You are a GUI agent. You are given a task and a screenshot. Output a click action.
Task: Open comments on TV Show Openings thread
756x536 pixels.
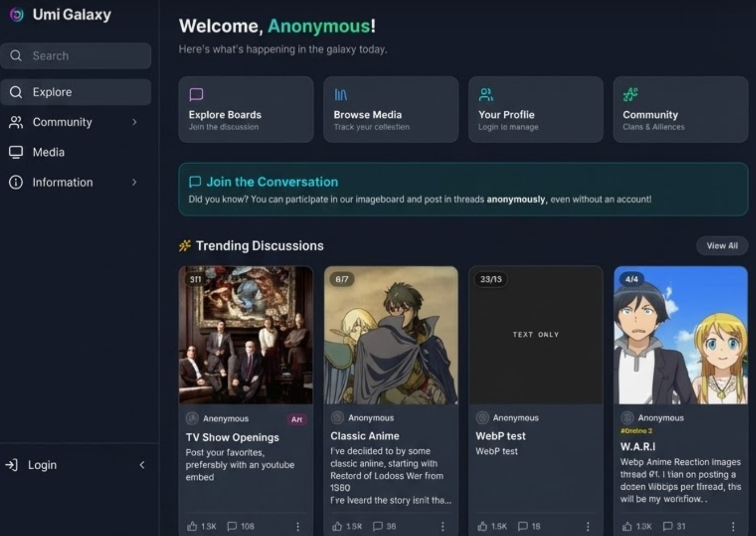click(241, 526)
